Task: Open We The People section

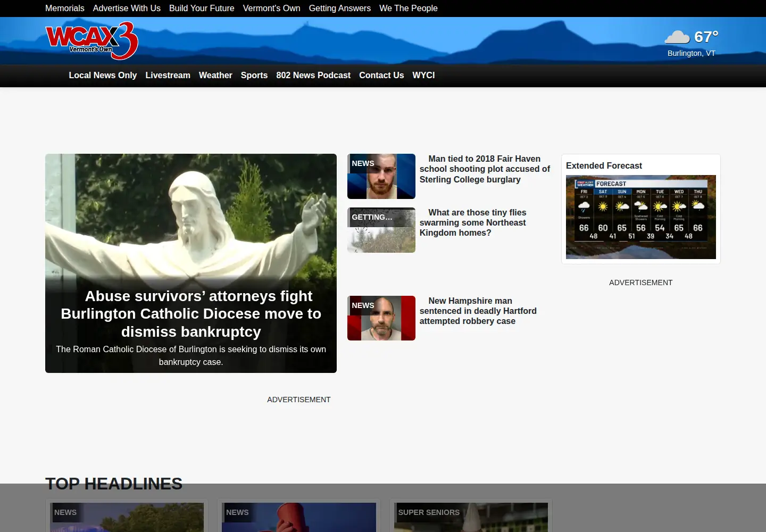Action: pos(409,8)
